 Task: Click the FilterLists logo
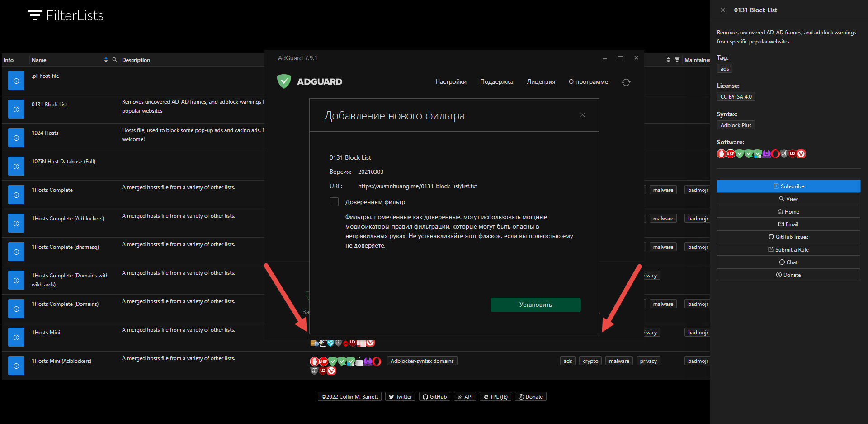[x=66, y=15]
